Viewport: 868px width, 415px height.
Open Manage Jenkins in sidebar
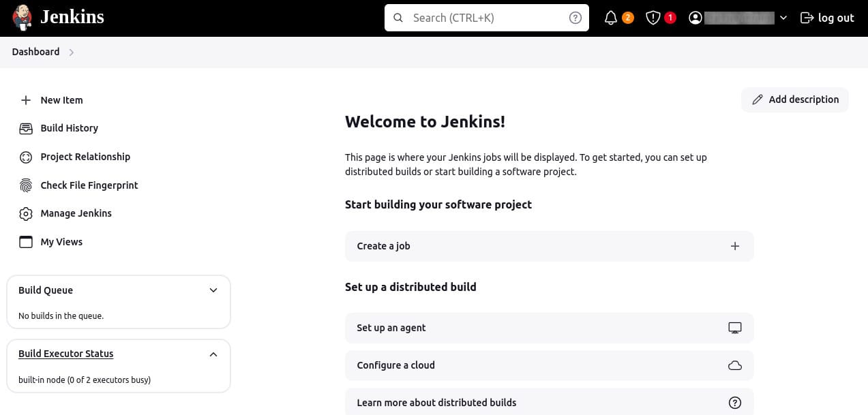point(76,213)
